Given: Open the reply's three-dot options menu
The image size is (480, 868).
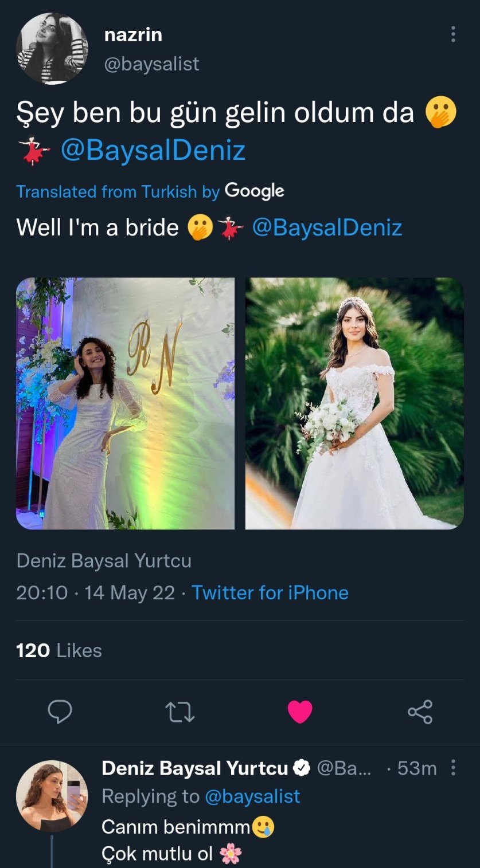Looking at the screenshot, I should tap(453, 768).
